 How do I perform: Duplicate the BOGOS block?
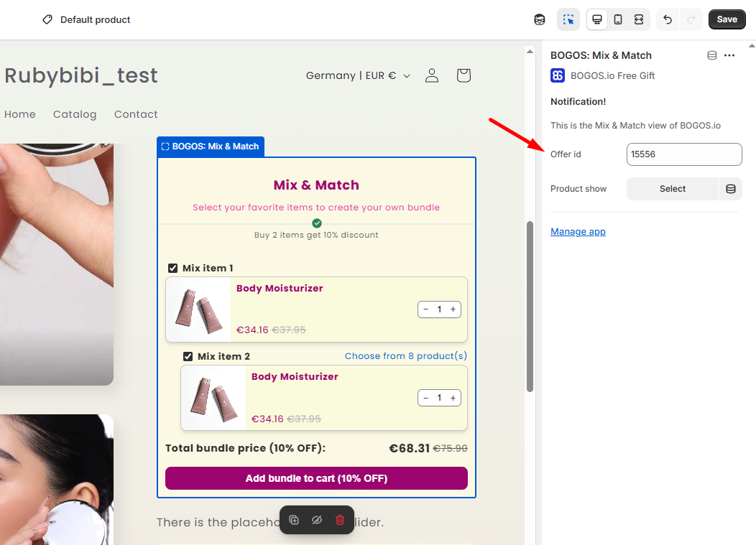point(294,520)
